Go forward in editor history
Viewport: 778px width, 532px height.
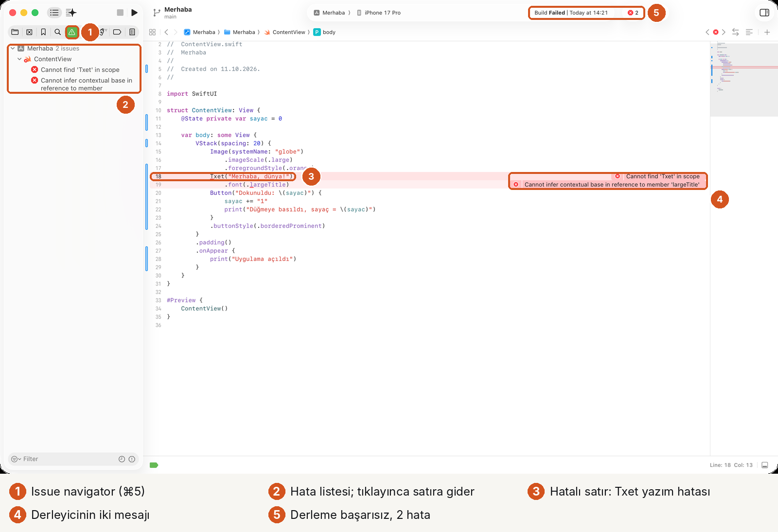pyautogui.click(x=176, y=32)
